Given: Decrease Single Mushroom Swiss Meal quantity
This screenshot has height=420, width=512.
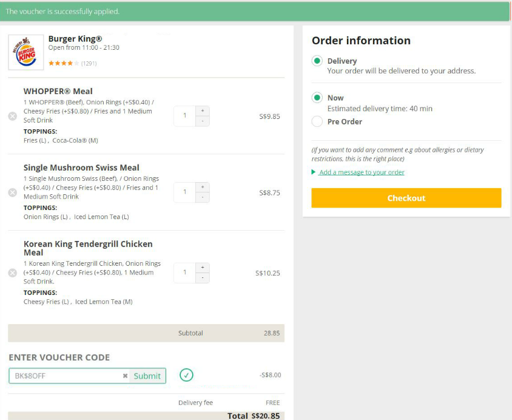Looking at the screenshot, I should point(203,198).
